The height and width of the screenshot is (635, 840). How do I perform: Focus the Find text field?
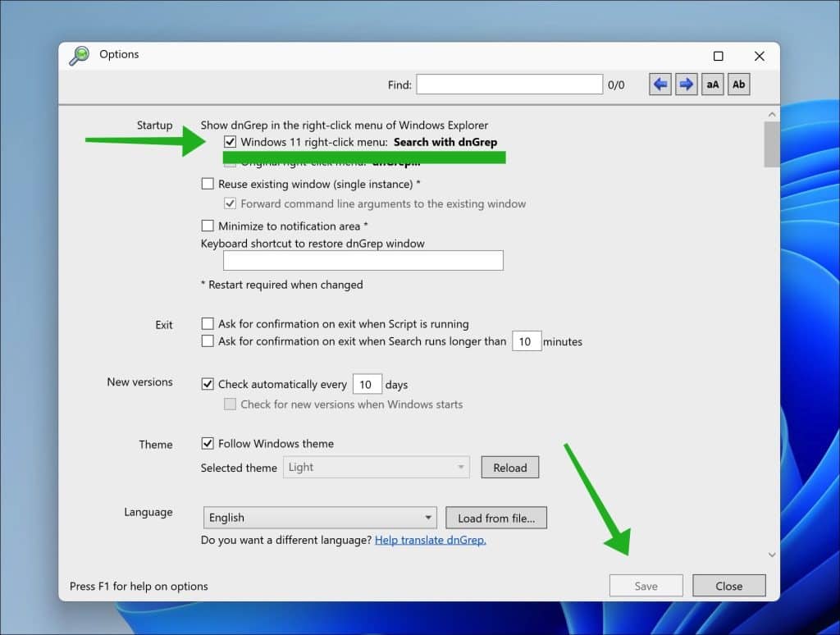point(509,85)
